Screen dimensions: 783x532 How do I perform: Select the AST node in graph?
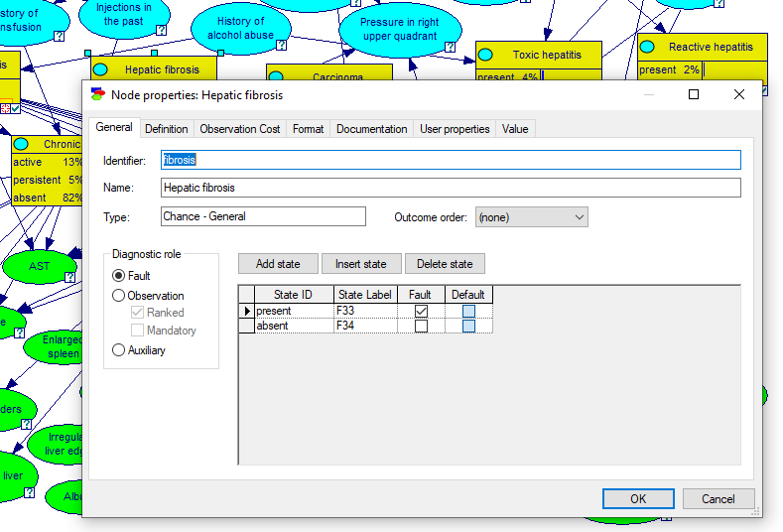39,266
